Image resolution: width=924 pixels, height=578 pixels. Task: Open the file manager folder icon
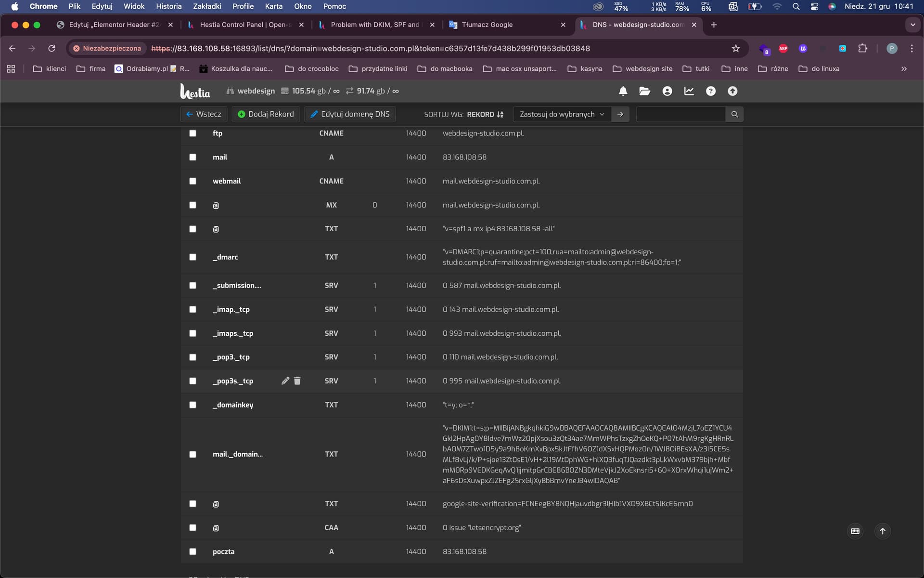click(644, 91)
